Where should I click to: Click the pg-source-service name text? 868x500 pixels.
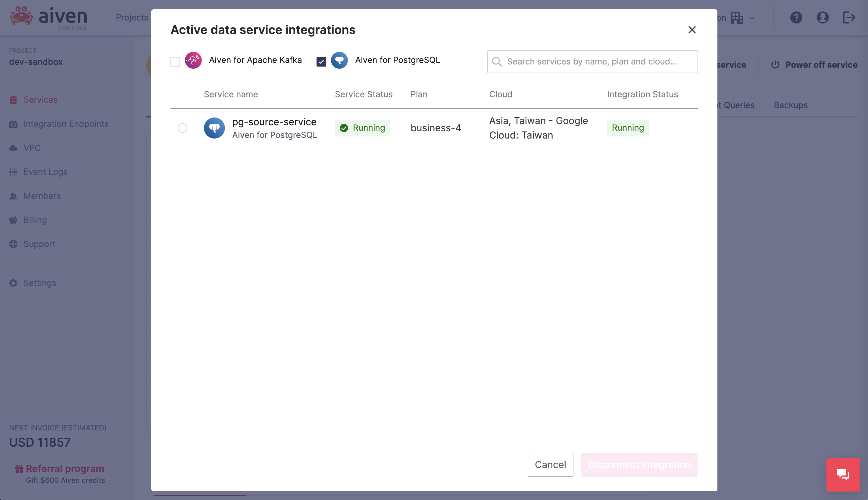(274, 122)
